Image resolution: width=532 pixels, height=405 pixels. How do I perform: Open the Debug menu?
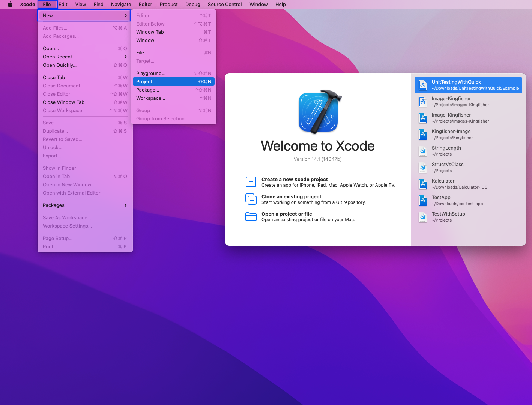tap(193, 4)
